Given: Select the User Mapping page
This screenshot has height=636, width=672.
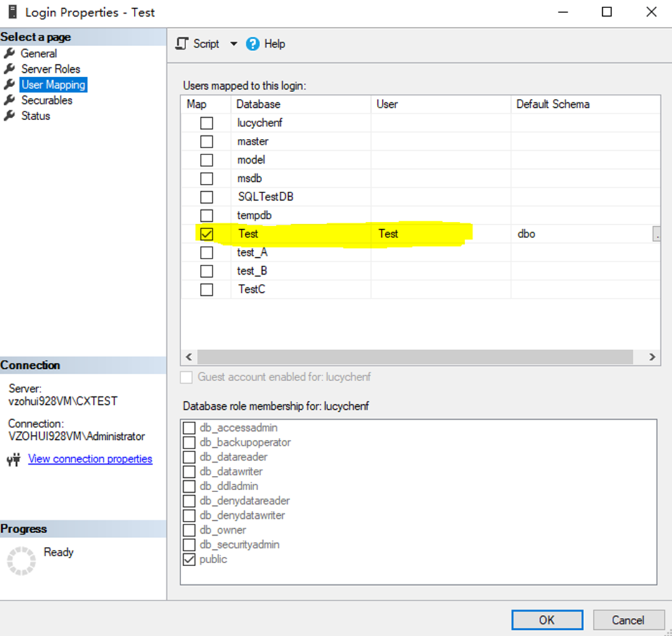Looking at the screenshot, I should 54,85.
